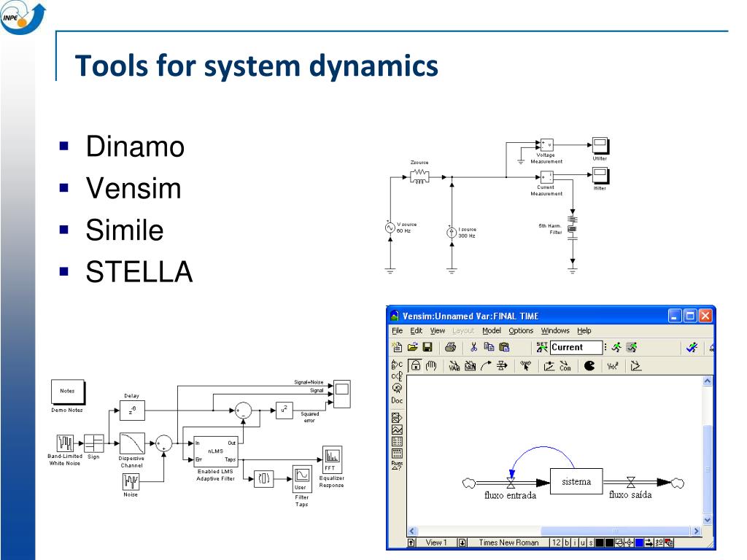747x560 pixels.
Task: Select the Arrow sketch tool
Action: [x=485, y=366]
